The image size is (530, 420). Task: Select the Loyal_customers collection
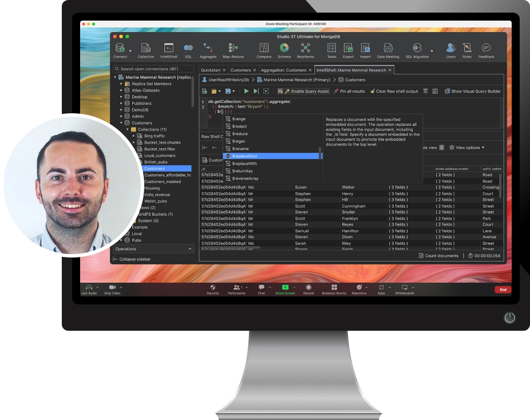160,156
